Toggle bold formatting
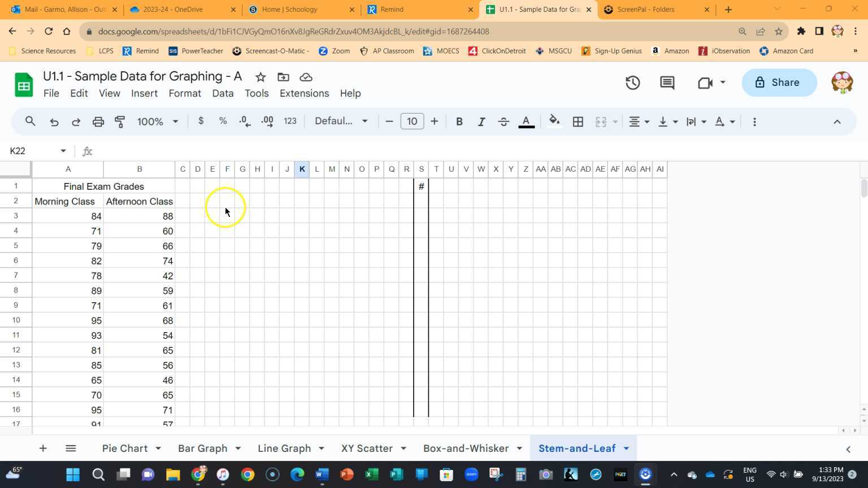Image resolution: width=868 pixels, height=488 pixels. click(459, 121)
